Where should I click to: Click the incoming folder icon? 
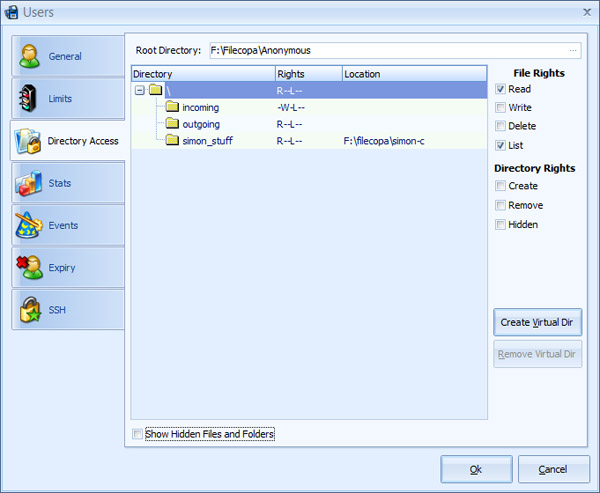(x=172, y=106)
